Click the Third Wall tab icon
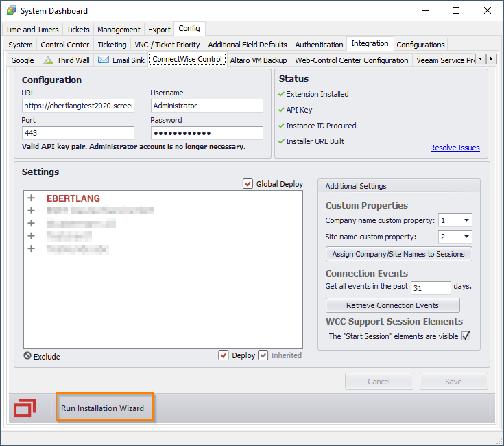The height and width of the screenshot is (446, 504). click(x=49, y=60)
